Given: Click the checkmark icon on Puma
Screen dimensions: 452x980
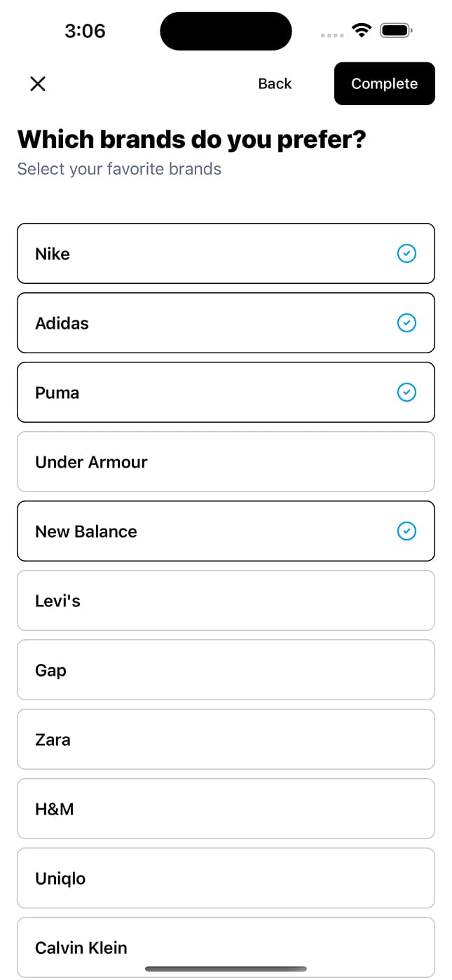Looking at the screenshot, I should tap(406, 392).
